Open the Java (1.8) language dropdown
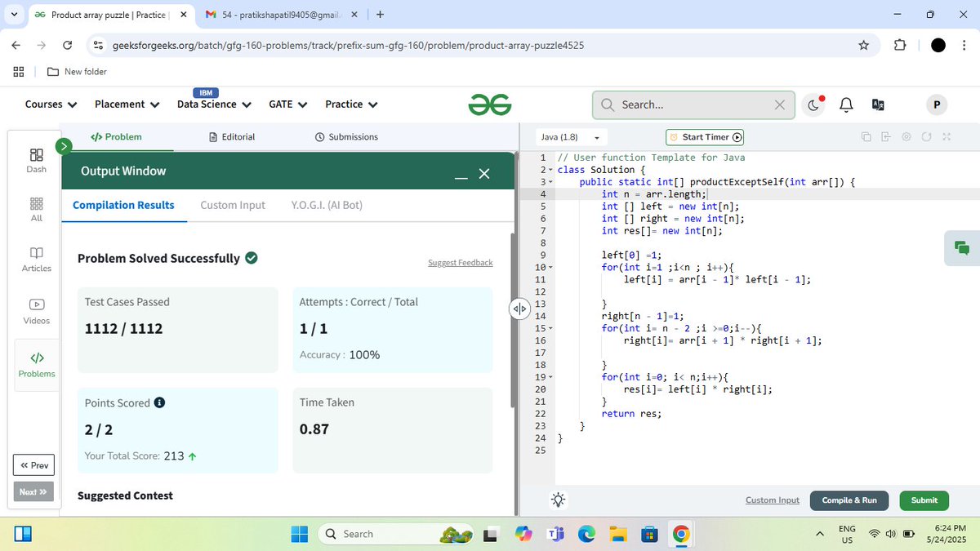This screenshot has width=980, height=551. (570, 137)
